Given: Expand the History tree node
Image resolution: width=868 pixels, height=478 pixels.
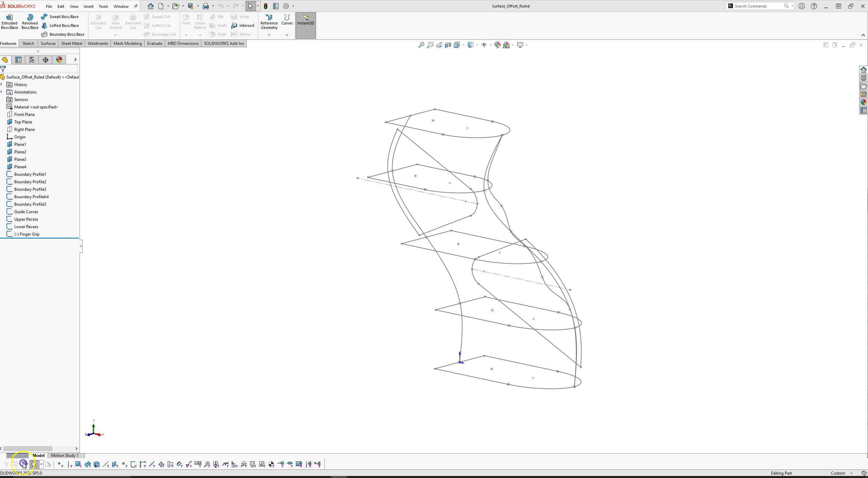Looking at the screenshot, I should click(x=2, y=84).
